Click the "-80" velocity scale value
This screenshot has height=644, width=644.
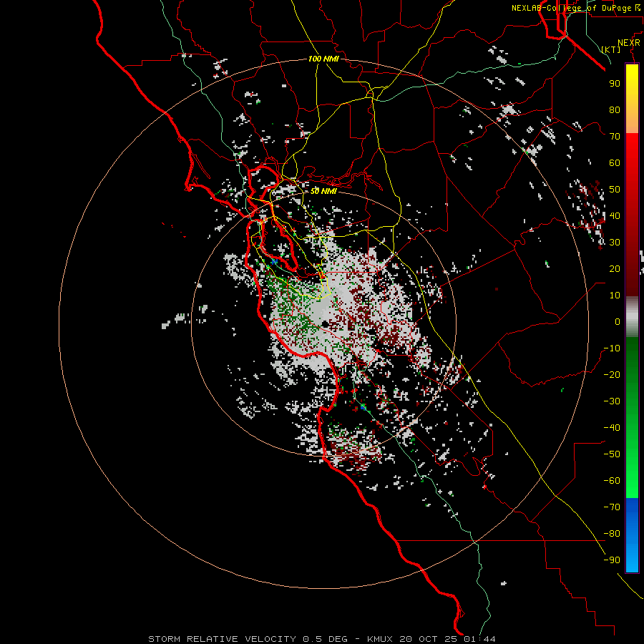pos(612,534)
